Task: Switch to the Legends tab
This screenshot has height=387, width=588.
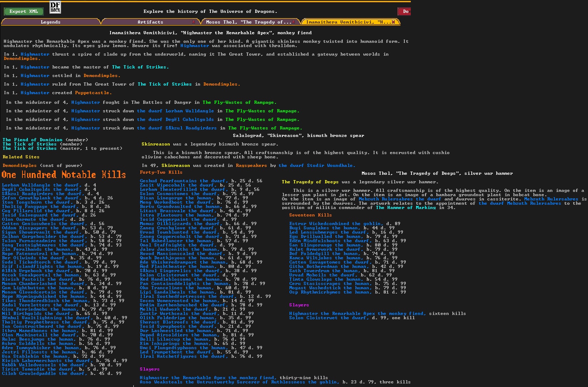Action: (51, 22)
